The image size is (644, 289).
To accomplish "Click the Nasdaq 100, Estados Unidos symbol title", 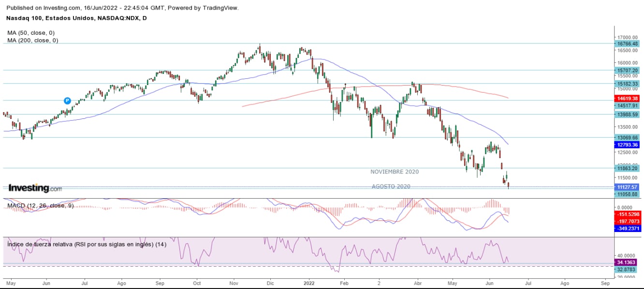I will point(76,18).
